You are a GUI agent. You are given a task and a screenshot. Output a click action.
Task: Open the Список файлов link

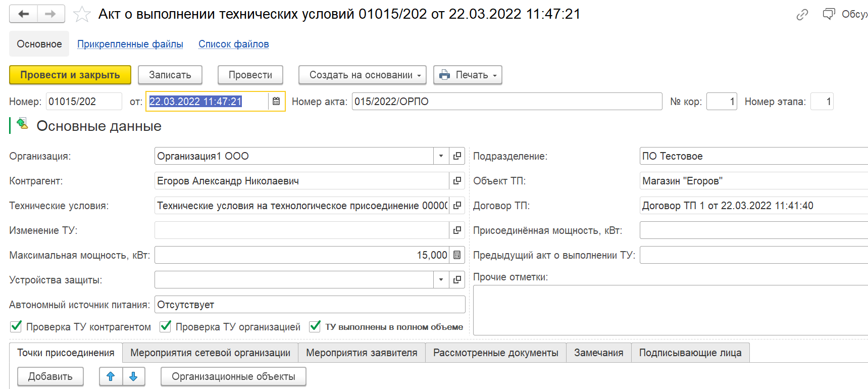(234, 44)
